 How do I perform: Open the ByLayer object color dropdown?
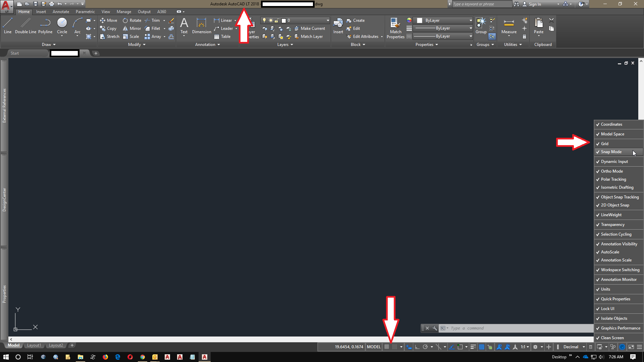pyautogui.click(x=471, y=20)
